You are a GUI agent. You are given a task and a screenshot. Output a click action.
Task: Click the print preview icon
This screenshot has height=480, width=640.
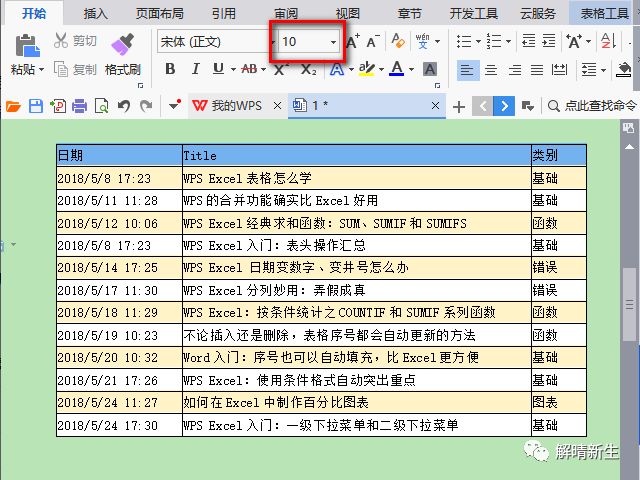102,106
